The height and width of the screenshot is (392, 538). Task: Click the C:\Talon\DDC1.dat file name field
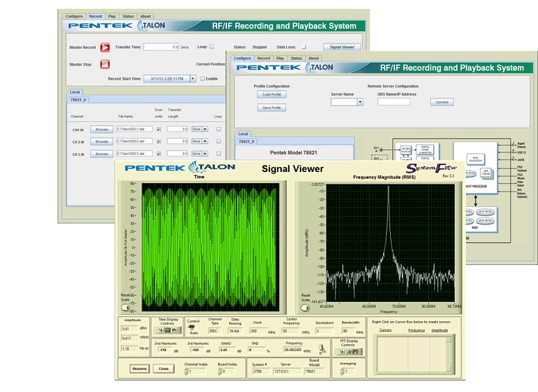point(135,129)
